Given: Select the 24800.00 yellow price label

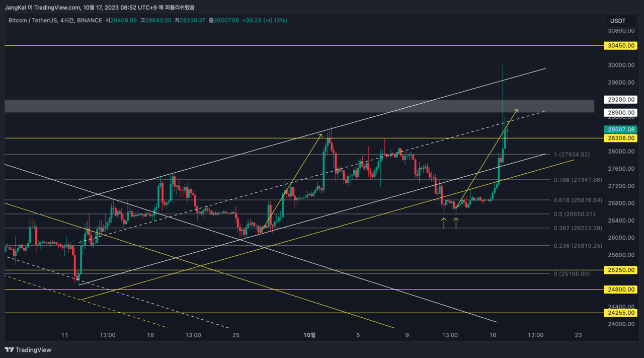Looking at the screenshot, I should (x=622, y=290).
